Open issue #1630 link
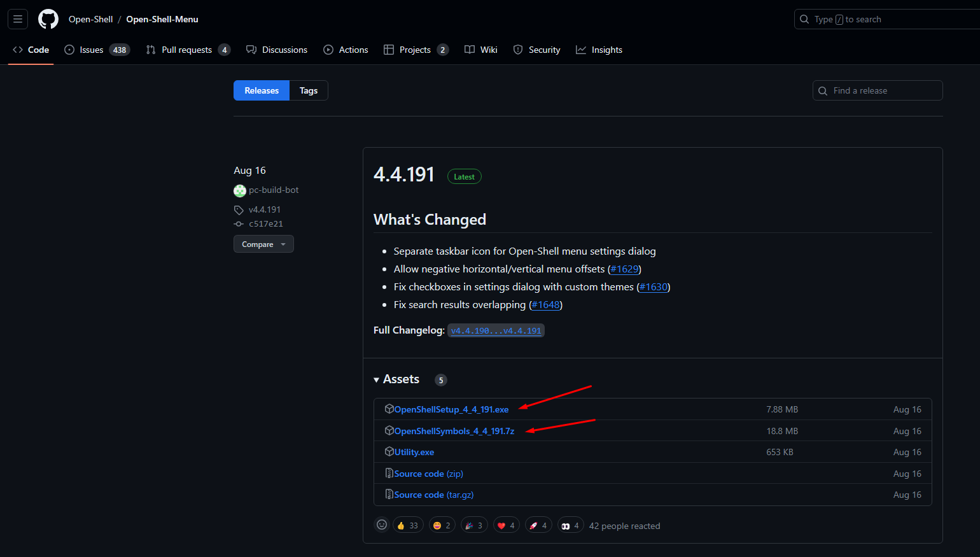The image size is (980, 557). click(x=654, y=287)
